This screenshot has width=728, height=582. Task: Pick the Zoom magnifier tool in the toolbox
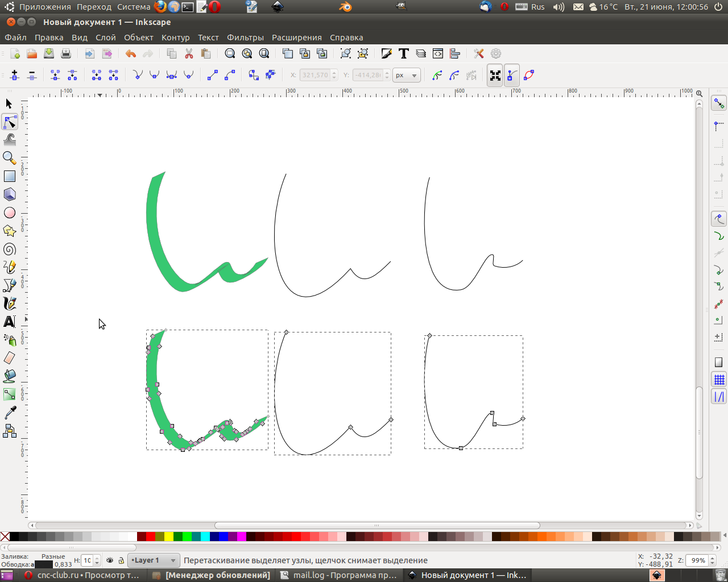click(9, 159)
